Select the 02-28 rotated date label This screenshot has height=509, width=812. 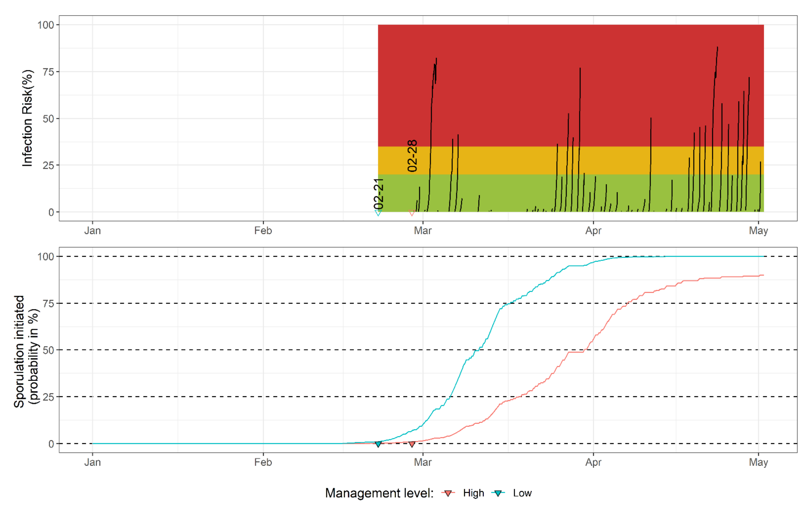click(413, 156)
